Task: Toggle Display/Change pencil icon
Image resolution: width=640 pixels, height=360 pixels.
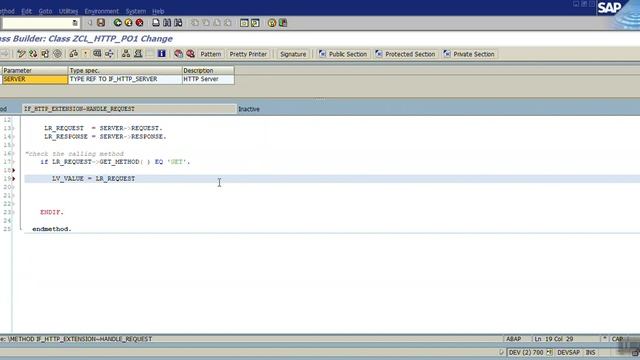Action: tap(21, 54)
